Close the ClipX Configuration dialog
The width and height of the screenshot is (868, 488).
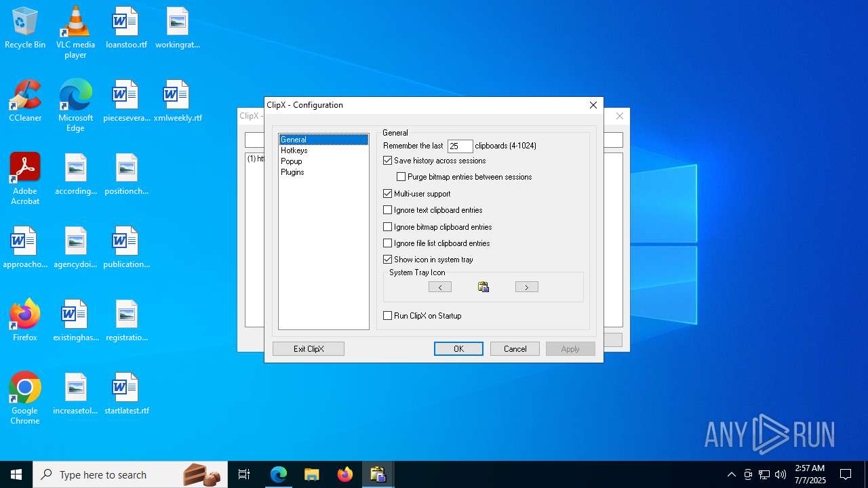coord(593,105)
